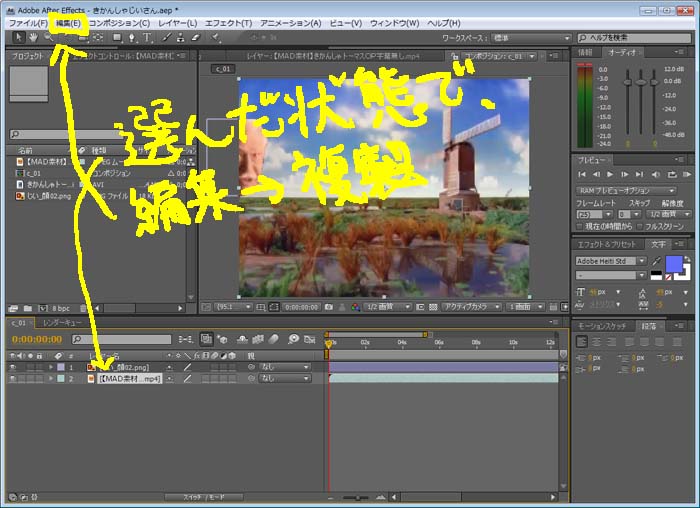Image resolution: width=700 pixels, height=508 pixels.
Task: Select the Brush tool
Action: pos(166,37)
